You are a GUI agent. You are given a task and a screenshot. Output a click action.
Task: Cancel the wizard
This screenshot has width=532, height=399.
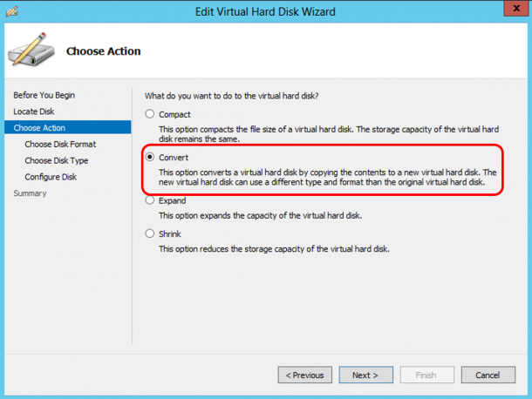(488, 375)
